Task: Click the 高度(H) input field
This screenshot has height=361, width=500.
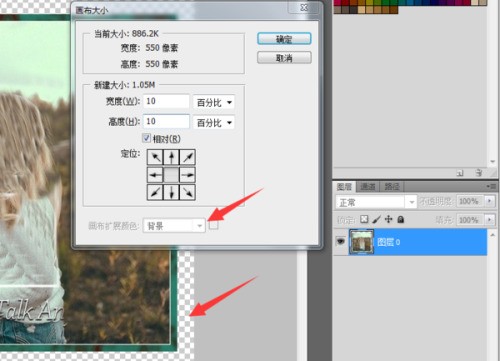Action: pyautogui.click(x=166, y=121)
